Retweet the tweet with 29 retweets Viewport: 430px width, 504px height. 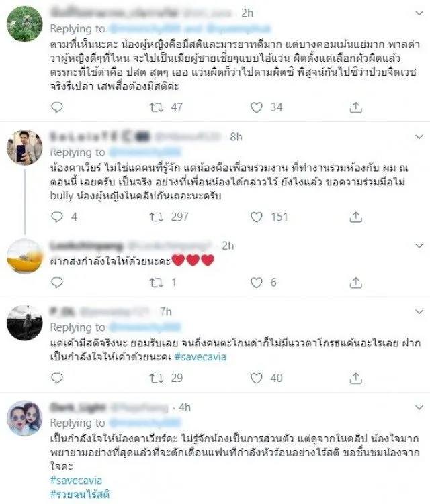[x=157, y=378]
